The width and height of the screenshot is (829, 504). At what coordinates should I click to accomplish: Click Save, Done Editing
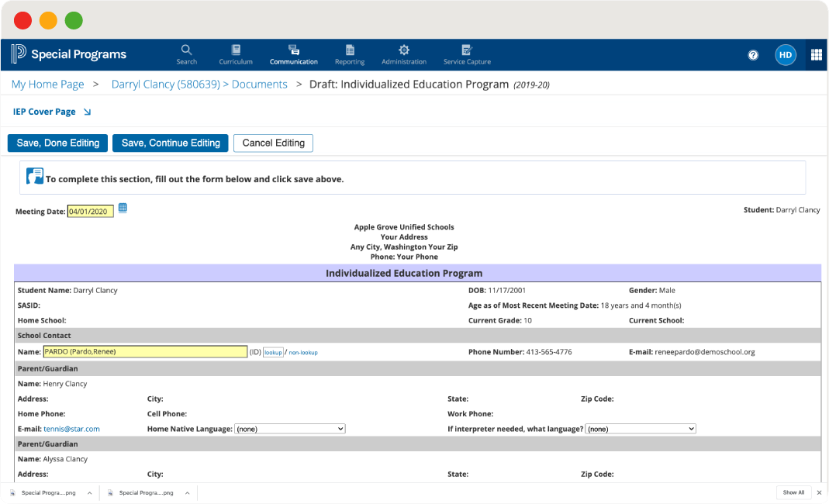[x=57, y=143]
